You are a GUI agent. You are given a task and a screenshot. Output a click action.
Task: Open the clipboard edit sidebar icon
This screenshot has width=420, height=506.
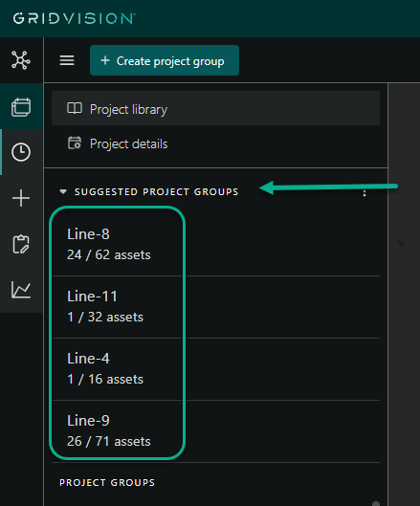tap(21, 244)
